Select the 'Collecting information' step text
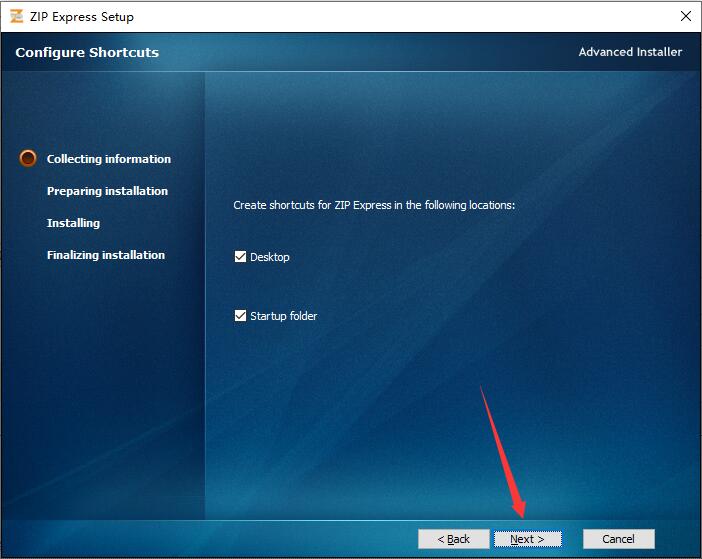 coord(109,159)
